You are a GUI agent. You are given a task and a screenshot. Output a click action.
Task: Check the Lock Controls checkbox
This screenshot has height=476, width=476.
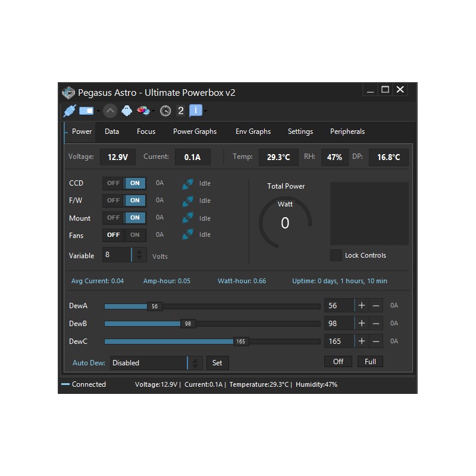[336, 255]
